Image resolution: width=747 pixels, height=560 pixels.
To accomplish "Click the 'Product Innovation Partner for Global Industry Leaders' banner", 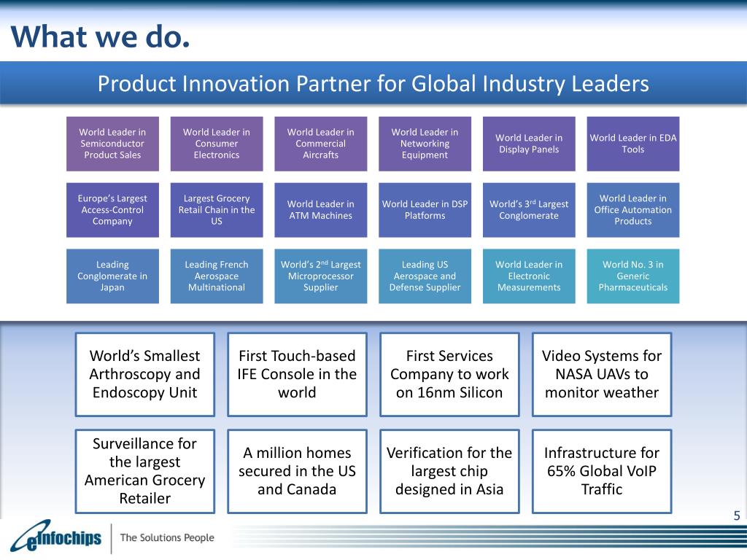I will point(373,83).
